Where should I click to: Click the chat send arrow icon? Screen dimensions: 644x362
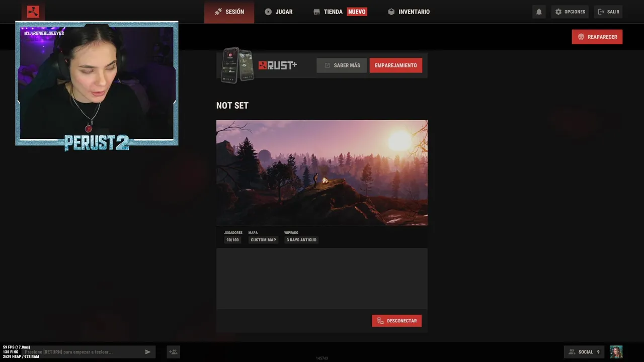point(148,352)
